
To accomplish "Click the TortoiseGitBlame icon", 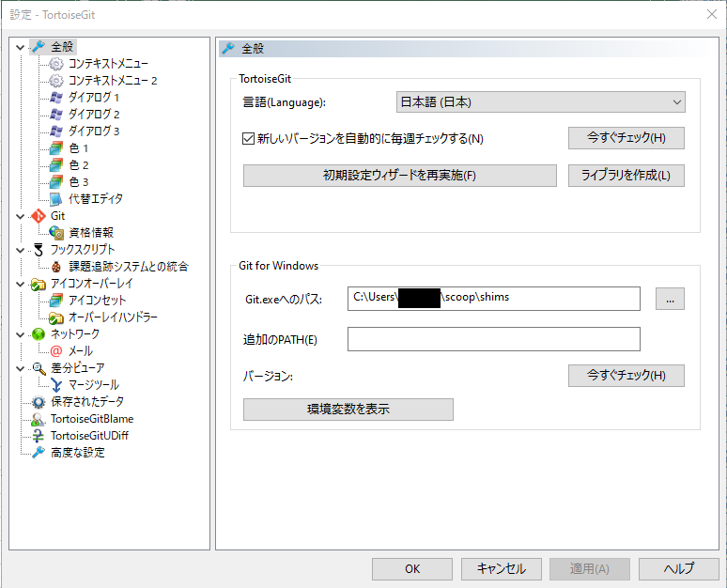I will [39, 419].
